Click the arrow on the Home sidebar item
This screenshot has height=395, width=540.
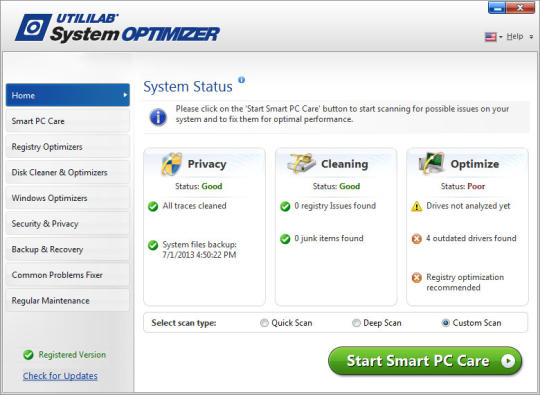(x=125, y=95)
